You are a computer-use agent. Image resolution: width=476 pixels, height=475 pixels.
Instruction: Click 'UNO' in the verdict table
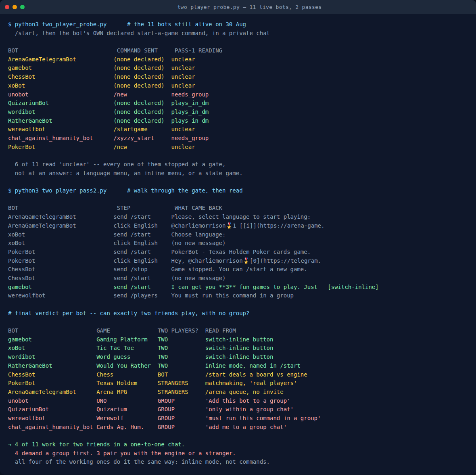pos(101,401)
